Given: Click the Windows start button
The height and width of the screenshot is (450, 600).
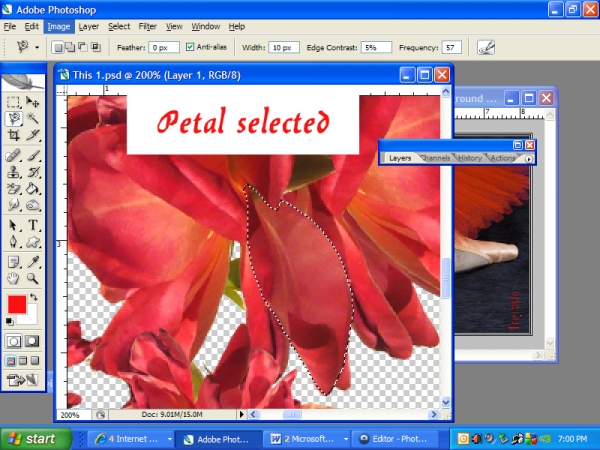Looking at the screenshot, I should point(36,439).
